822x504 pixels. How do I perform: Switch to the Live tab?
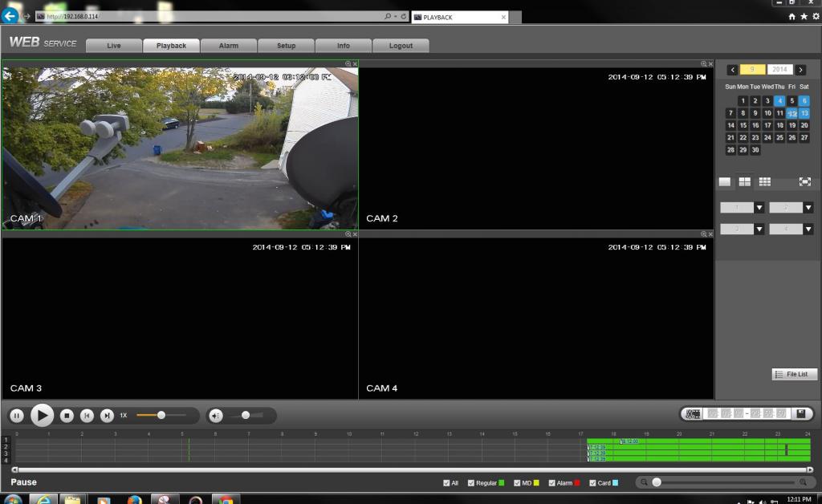(113, 46)
